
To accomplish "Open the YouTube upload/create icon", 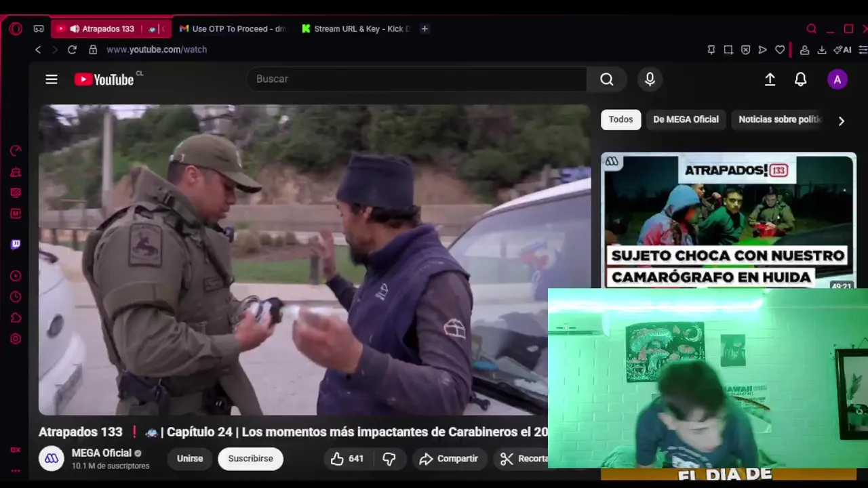I will [770, 79].
